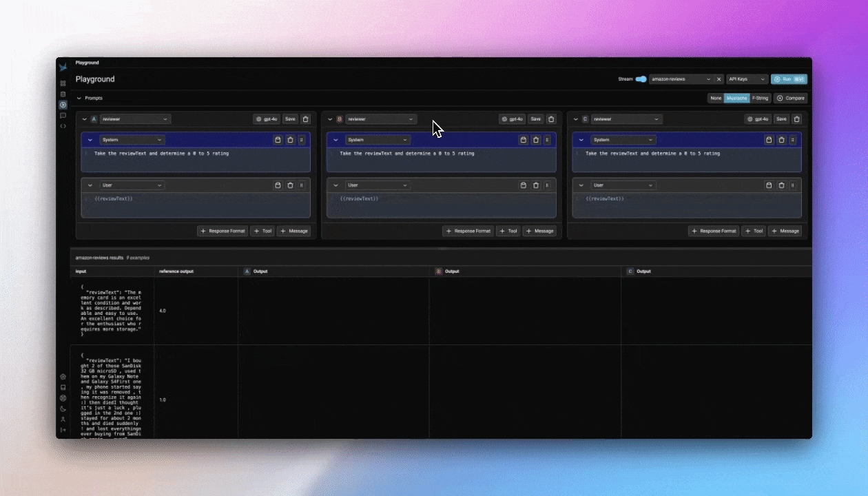Click the Run button

[x=789, y=79]
